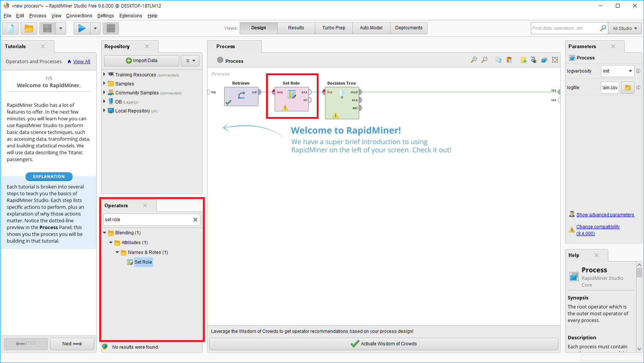Expand the DB (Legacy) repository

click(x=104, y=101)
